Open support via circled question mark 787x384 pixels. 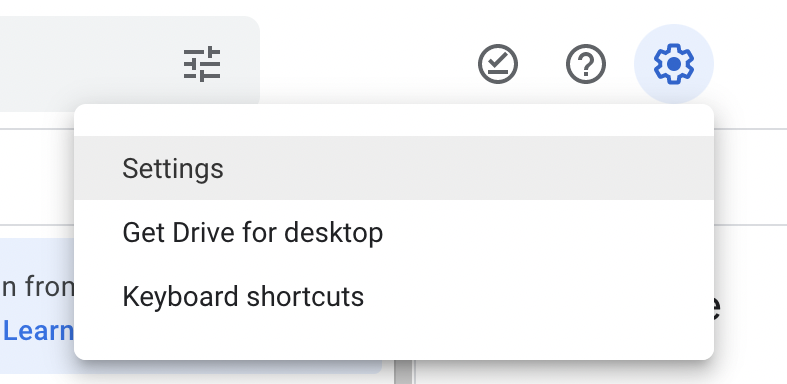coord(586,64)
